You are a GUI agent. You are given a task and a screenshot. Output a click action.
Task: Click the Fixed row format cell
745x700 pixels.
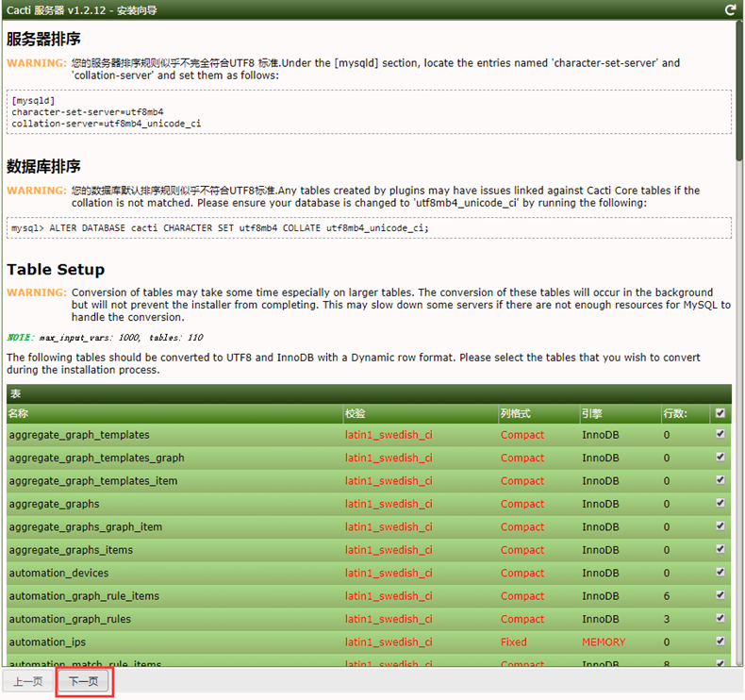tap(514, 642)
